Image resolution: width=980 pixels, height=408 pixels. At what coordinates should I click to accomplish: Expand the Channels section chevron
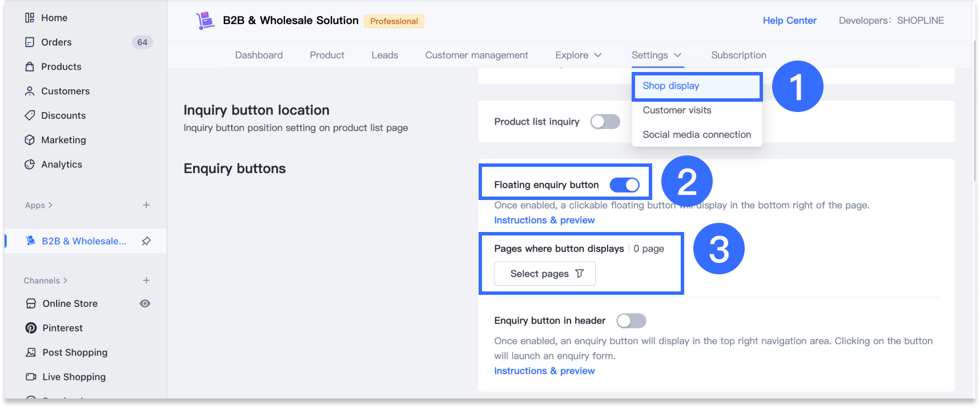(65, 281)
